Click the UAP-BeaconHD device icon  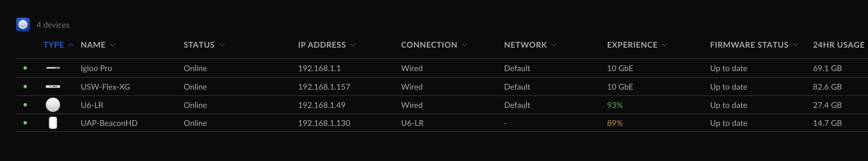pos(53,123)
